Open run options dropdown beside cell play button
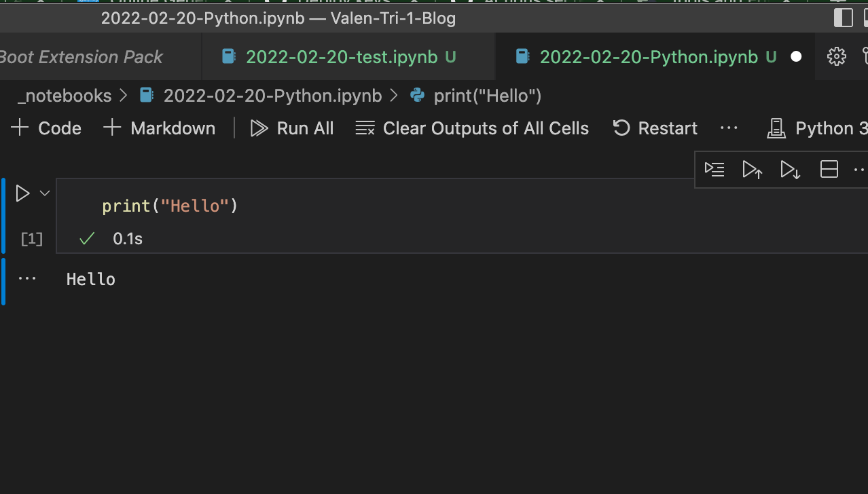 45,193
